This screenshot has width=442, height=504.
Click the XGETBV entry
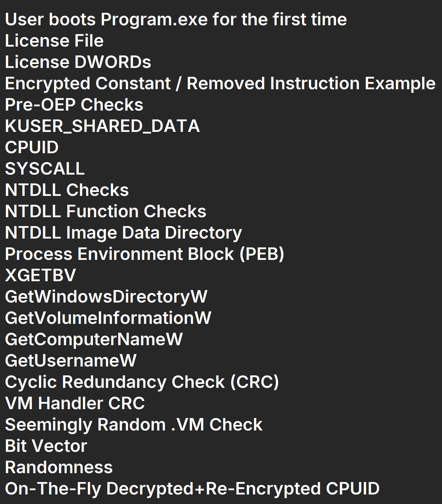(40, 275)
